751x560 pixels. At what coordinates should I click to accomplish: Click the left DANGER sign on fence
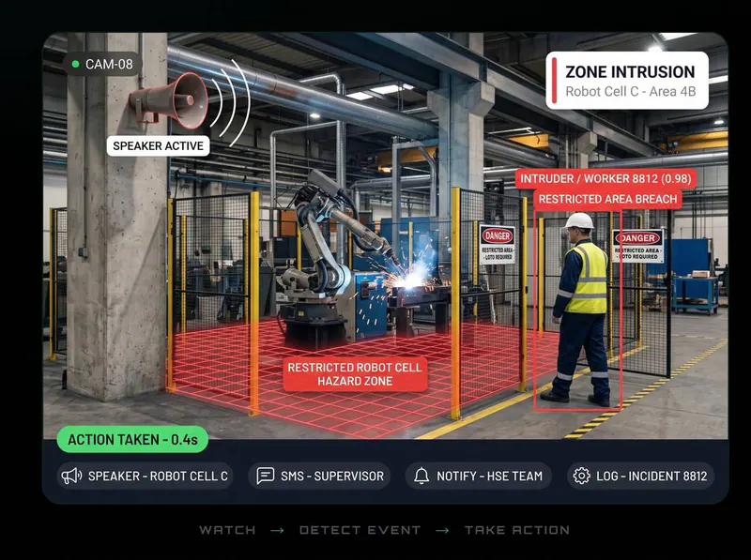pyautogui.click(x=498, y=244)
